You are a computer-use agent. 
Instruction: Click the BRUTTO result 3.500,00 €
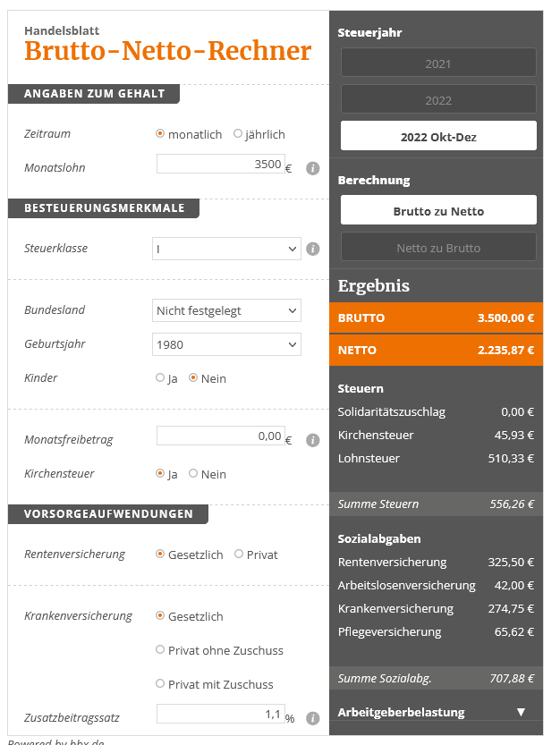pyautogui.click(x=505, y=317)
